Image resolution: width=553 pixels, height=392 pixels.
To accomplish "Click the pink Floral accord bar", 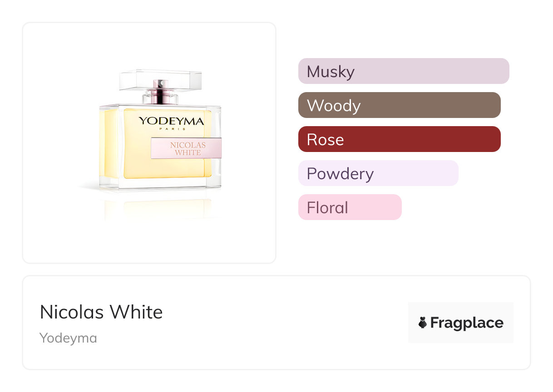I will click(350, 207).
